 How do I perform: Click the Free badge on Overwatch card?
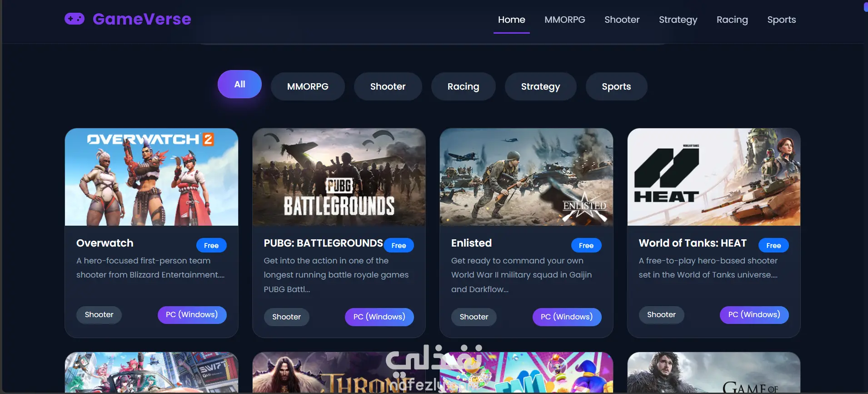[211, 245]
